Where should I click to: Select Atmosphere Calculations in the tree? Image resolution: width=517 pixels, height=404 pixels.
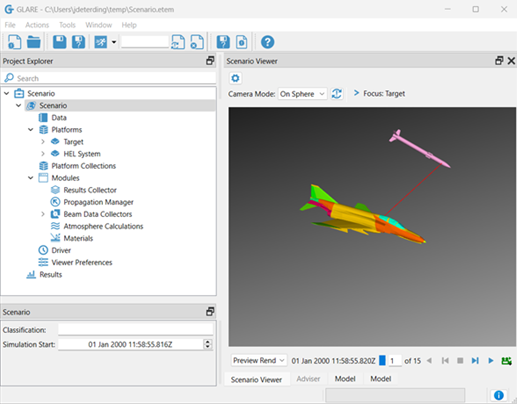(103, 226)
